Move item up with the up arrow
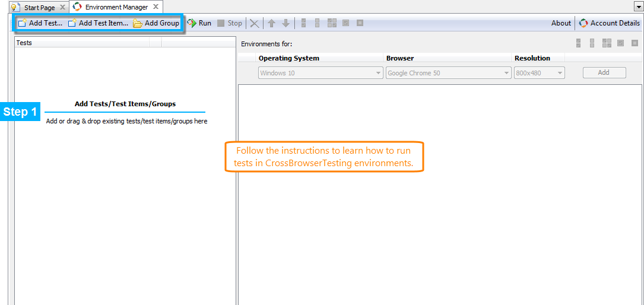The height and width of the screenshot is (305, 644). 271,23
